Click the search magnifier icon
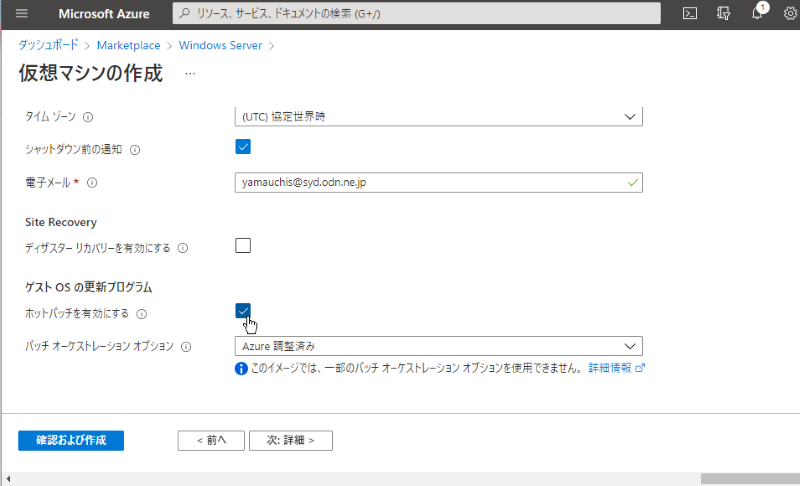 click(185, 13)
